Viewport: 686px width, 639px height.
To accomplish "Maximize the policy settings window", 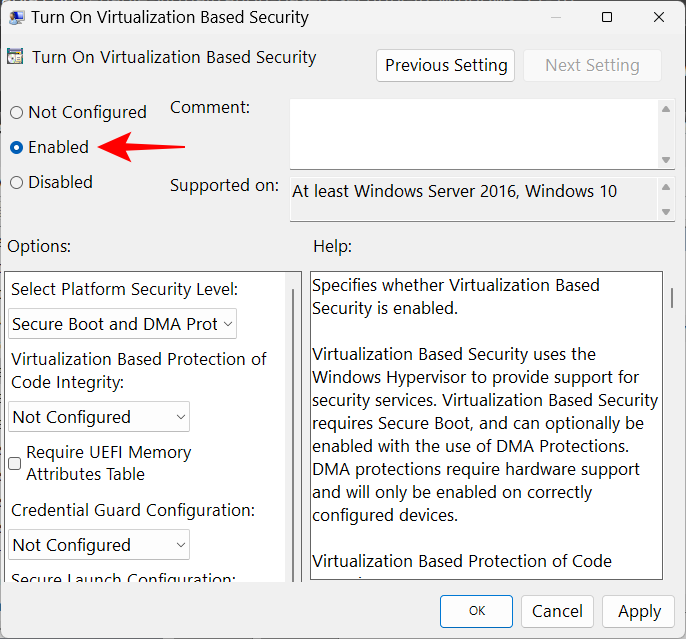I will [609, 18].
